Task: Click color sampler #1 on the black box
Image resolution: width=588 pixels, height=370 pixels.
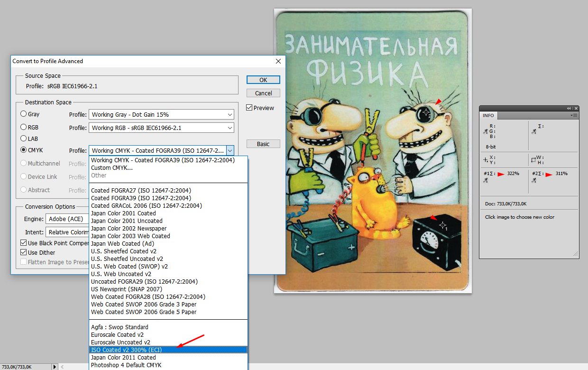Action: click(443, 225)
